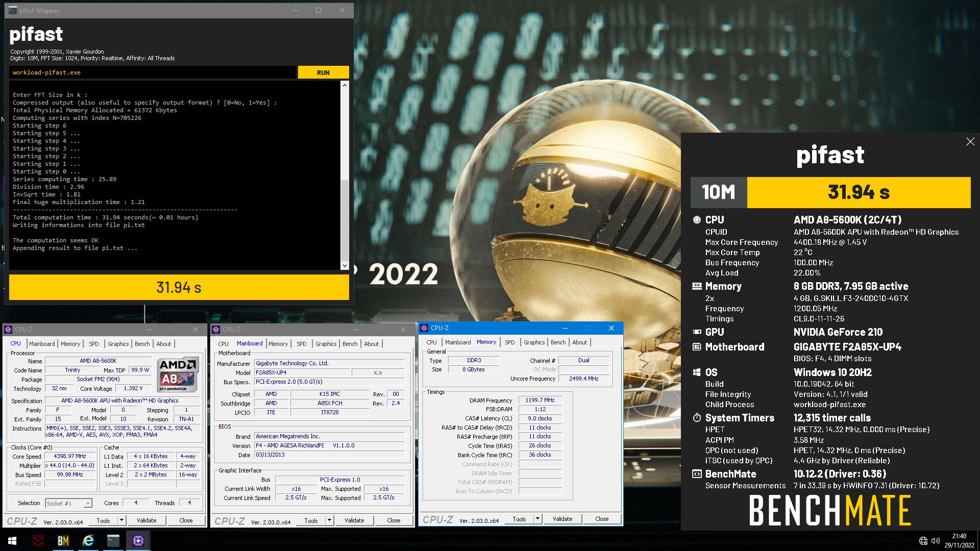980x551 pixels.
Task: Open the About tab in third CPU-Z window
Action: coord(580,342)
